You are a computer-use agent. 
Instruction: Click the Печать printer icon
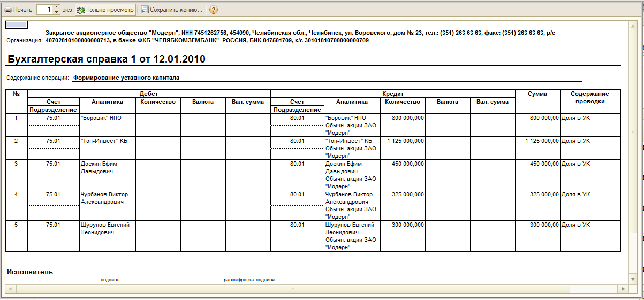[x=8, y=10]
